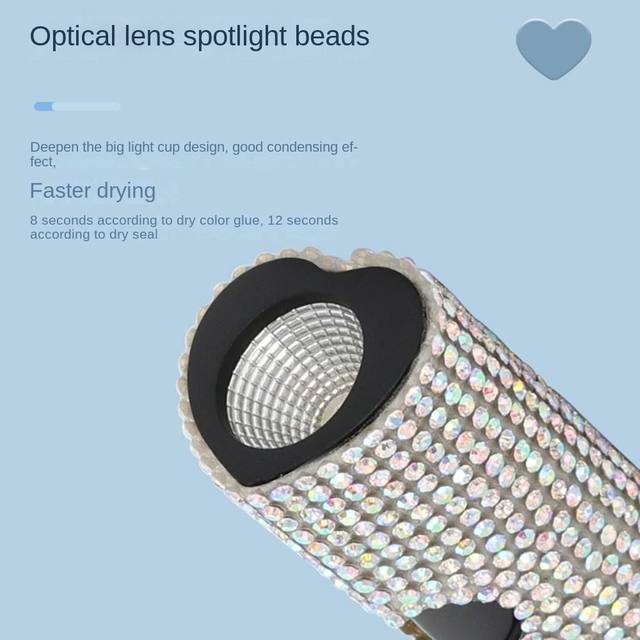Click the 'good condensing' phrase in description
Screen dimensions: 640x640
point(284,147)
